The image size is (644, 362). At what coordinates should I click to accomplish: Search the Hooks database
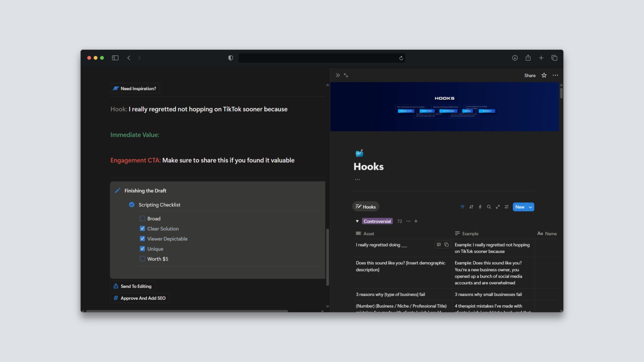pyautogui.click(x=489, y=207)
